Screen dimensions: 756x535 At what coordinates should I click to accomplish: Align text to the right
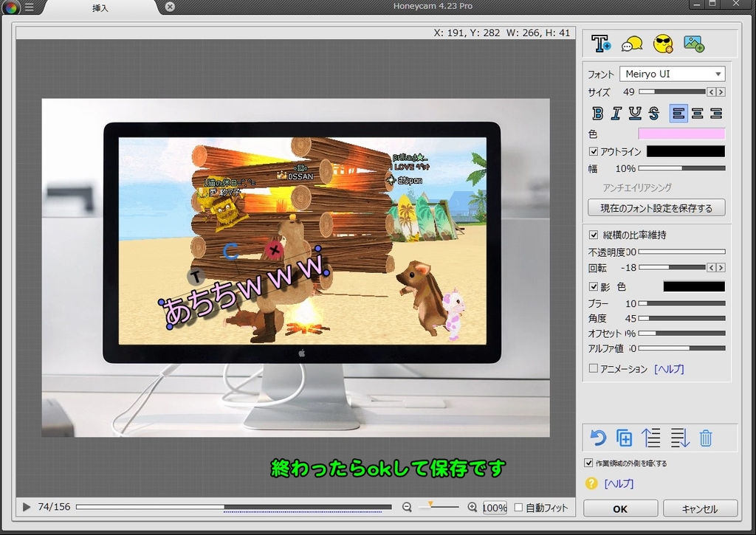[x=716, y=113]
